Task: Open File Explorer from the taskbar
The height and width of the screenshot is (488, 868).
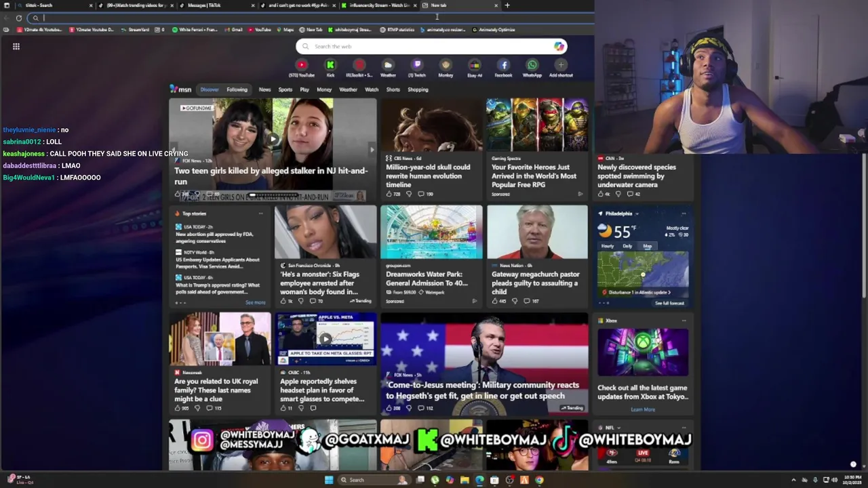Action: [x=465, y=480]
